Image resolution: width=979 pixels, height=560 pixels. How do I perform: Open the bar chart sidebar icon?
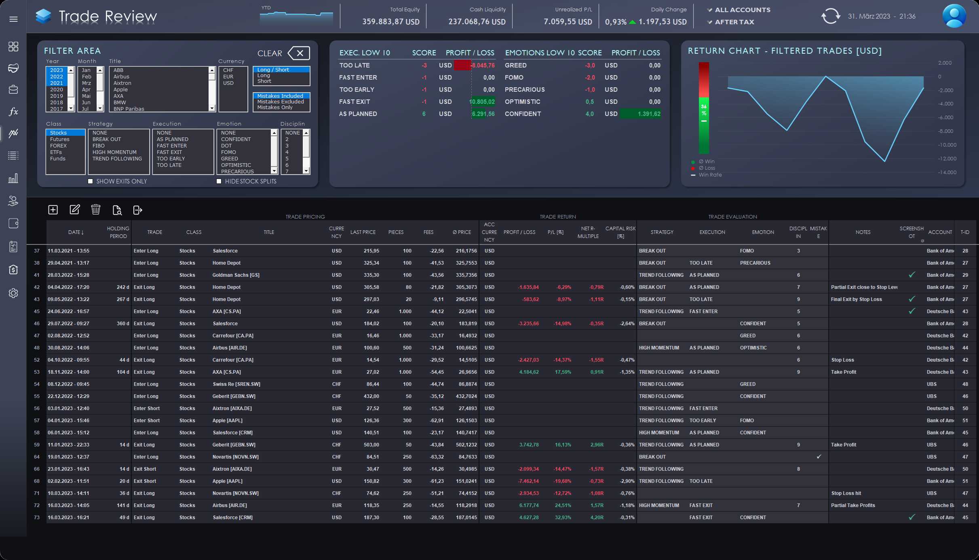pos(13,178)
